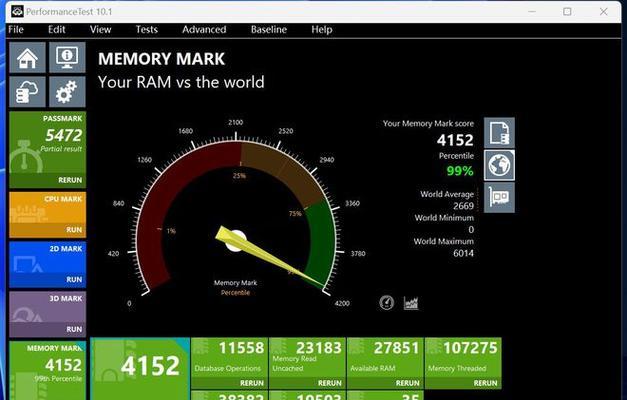Select the world comparison globe icon
This screenshot has height=400, width=627.
pos(499,165)
